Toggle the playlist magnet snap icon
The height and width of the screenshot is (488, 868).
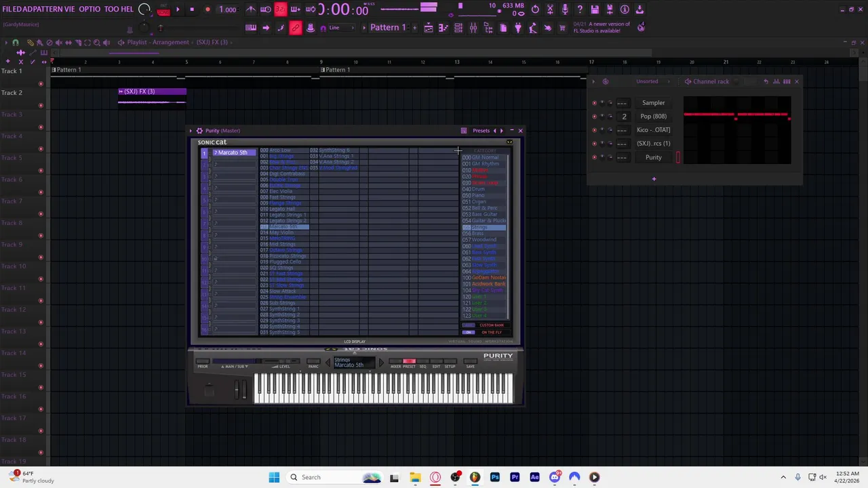click(x=16, y=43)
